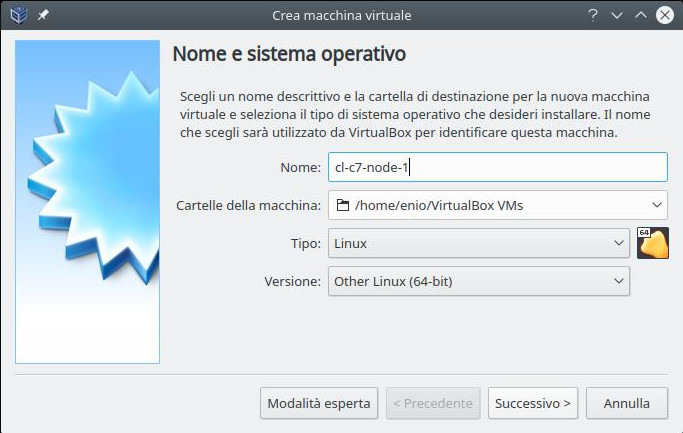The height and width of the screenshot is (433, 683).
Task: Open the Versione dropdown list
Action: pyautogui.click(x=618, y=281)
